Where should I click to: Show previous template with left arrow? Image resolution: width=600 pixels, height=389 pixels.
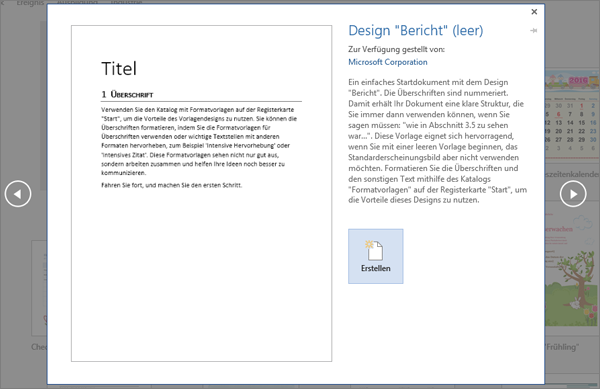tap(18, 194)
